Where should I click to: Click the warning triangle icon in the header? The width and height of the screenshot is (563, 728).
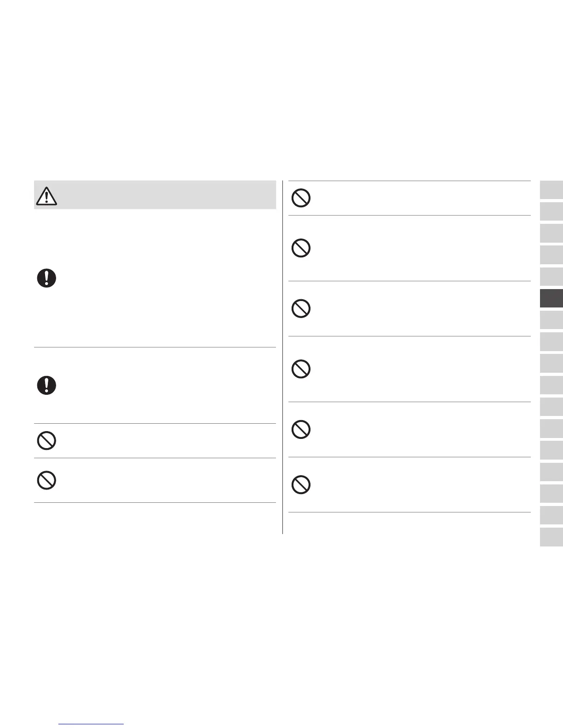(x=46, y=196)
